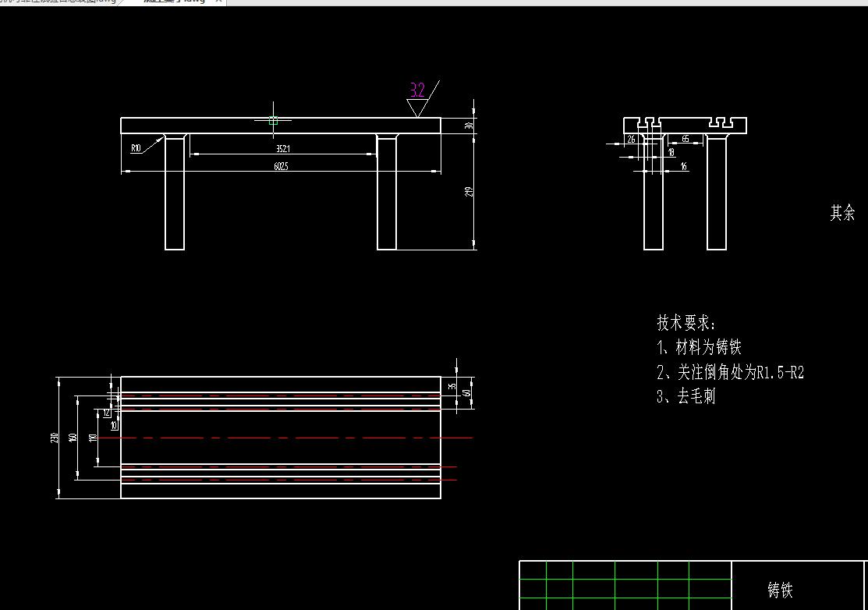Select the 技术要求 heading text
The height and width of the screenshot is (610, 868).
pos(686,322)
